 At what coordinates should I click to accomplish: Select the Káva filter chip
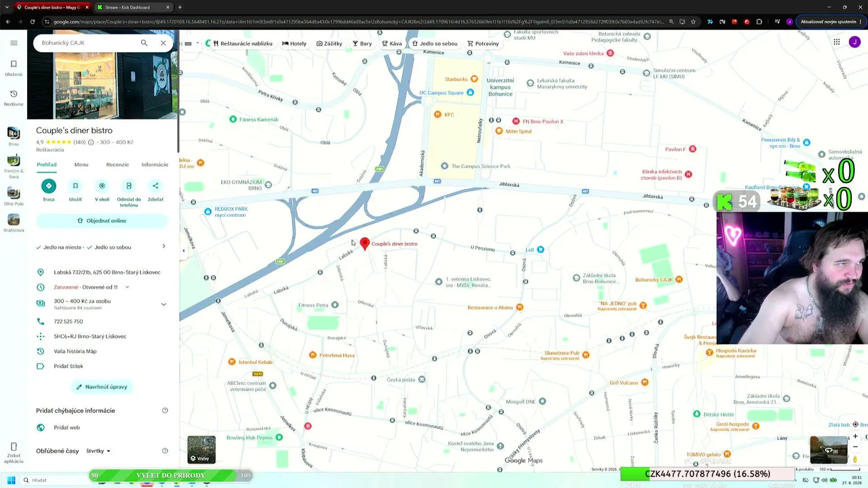(x=392, y=43)
